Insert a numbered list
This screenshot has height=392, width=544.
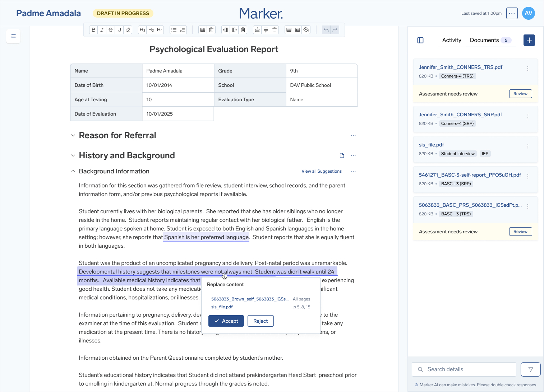click(183, 30)
